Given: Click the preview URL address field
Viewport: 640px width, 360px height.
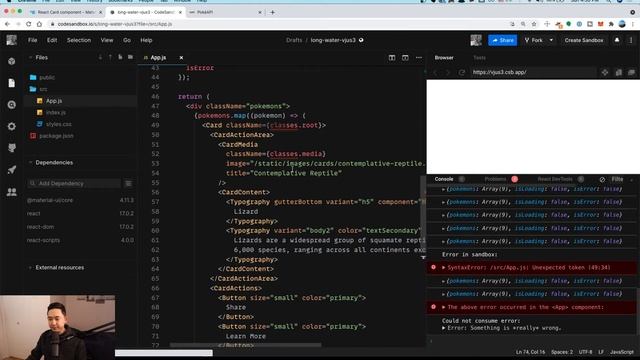Looking at the screenshot, I should pos(533,72).
